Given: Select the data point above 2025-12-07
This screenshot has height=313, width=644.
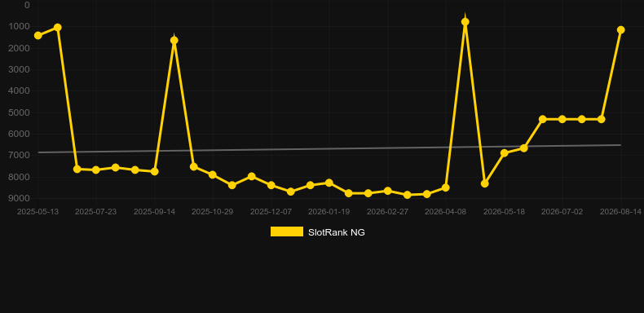Looking at the screenshot, I should coord(271,185).
